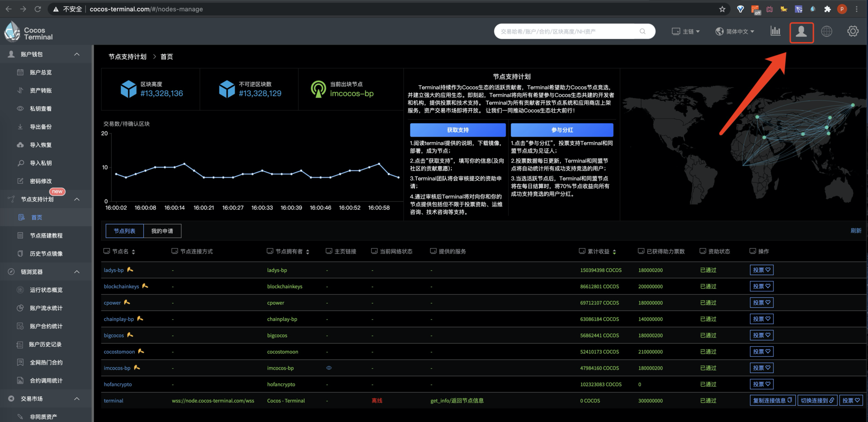Open the 简体中文 language dropdown
This screenshot has height=422, width=868.
735,32
